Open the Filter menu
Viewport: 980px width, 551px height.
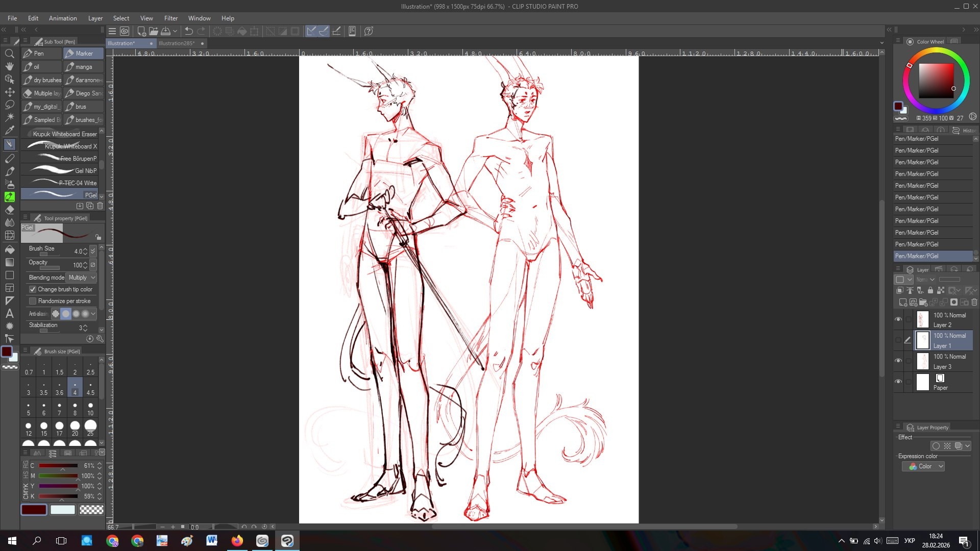tap(170, 18)
